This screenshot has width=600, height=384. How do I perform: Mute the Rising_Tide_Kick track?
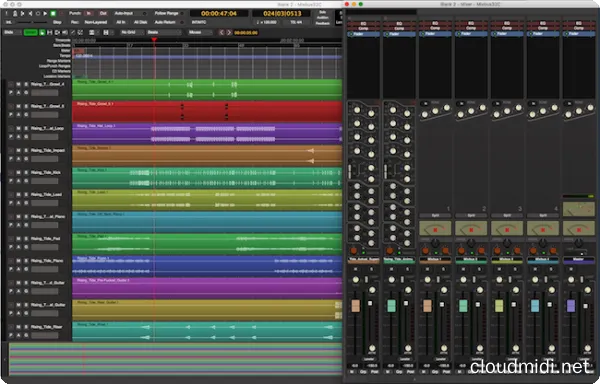click(x=18, y=172)
